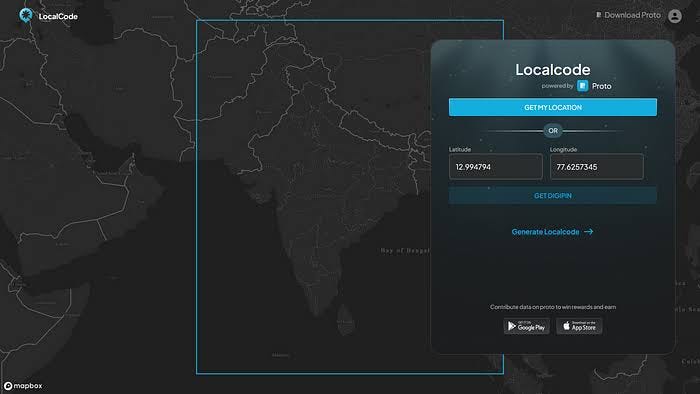700x394 pixels.
Task: Click the Proto app logo icon
Action: [x=582, y=86]
